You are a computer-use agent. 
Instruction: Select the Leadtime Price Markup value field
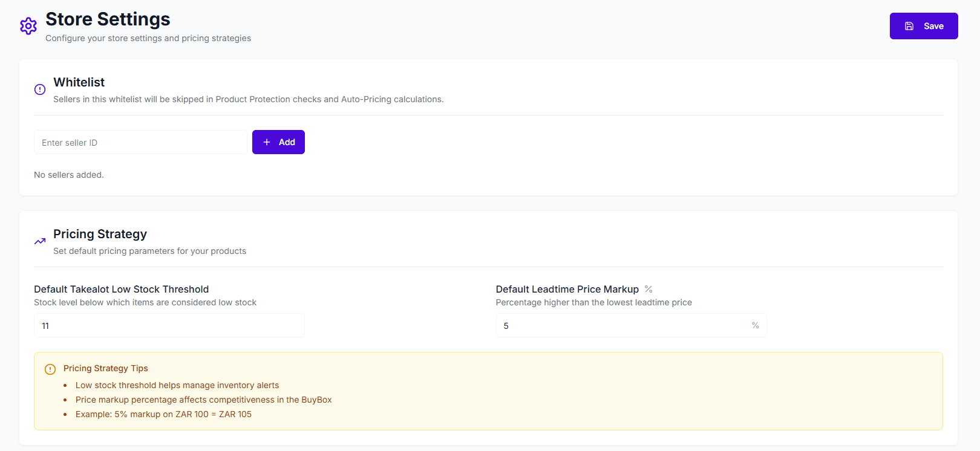coord(623,326)
